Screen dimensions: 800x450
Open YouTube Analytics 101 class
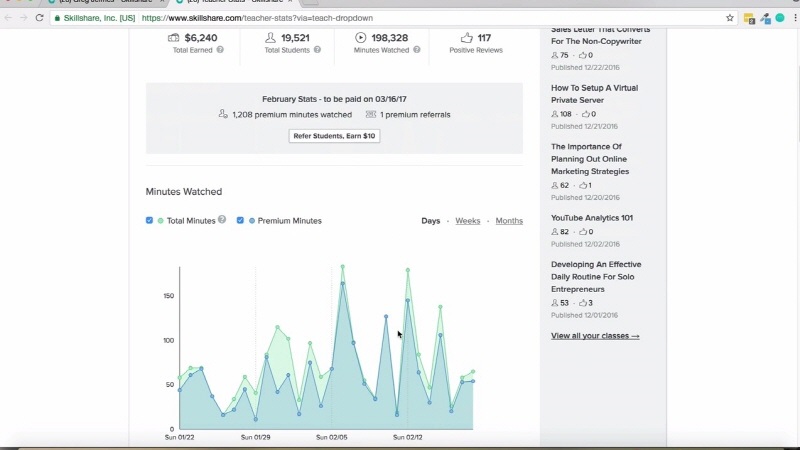tap(592, 218)
